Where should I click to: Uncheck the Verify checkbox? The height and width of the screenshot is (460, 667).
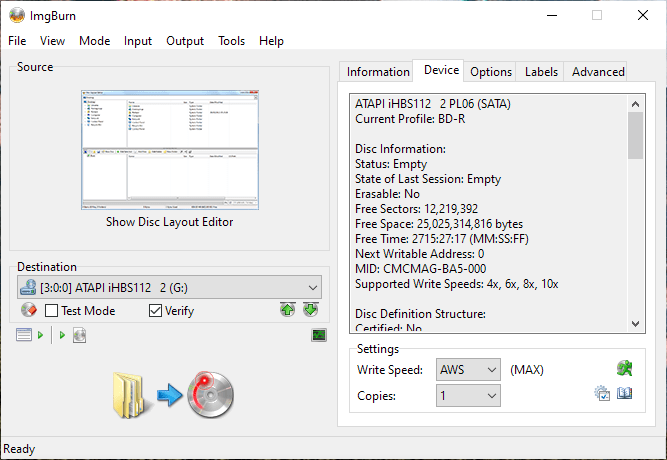155,311
